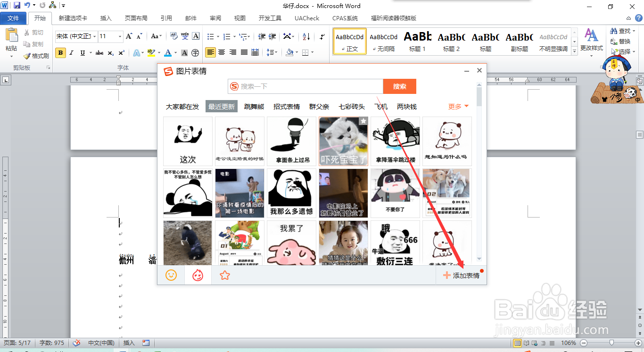Viewport: 644px width, 352px height.
Task: Click the enclosed character icon
Action: (x=195, y=53)
